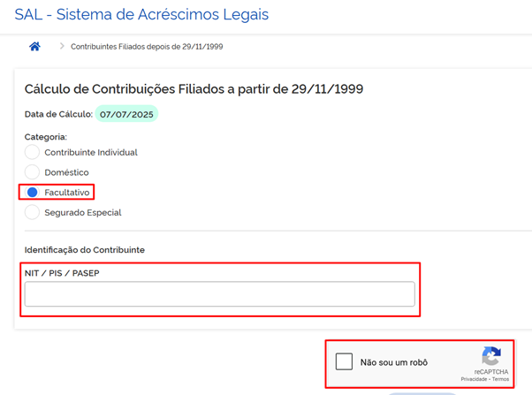Image resolution: width=532 pixels, height=395 pixels.
Task: Focus the NIT / PIS / PASEP field
Action: pyautogui.click(x=220, y=294)
